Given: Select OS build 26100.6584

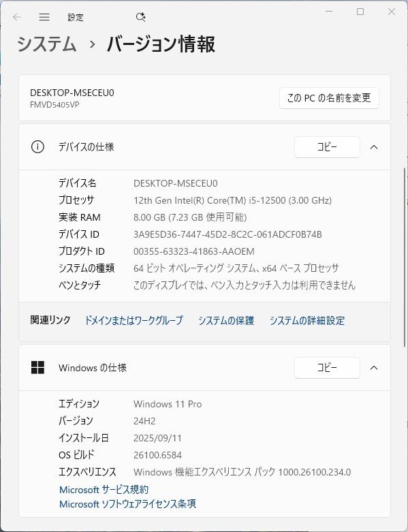Looking at the screenshot, I should click(x=158, y=455).
